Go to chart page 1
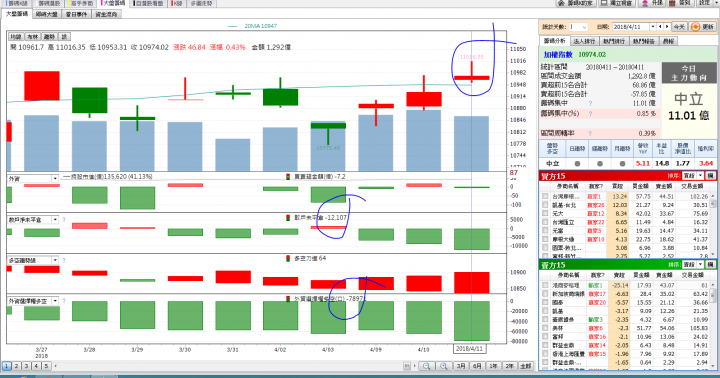 click(x=6, y=366)
